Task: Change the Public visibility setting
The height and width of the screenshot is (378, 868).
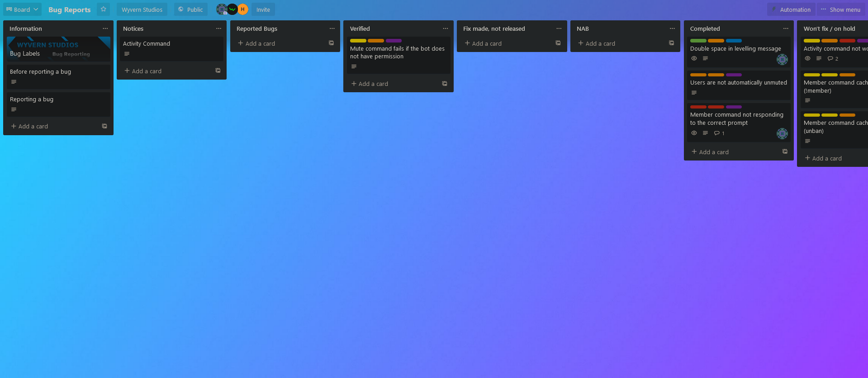Action: 191,9
